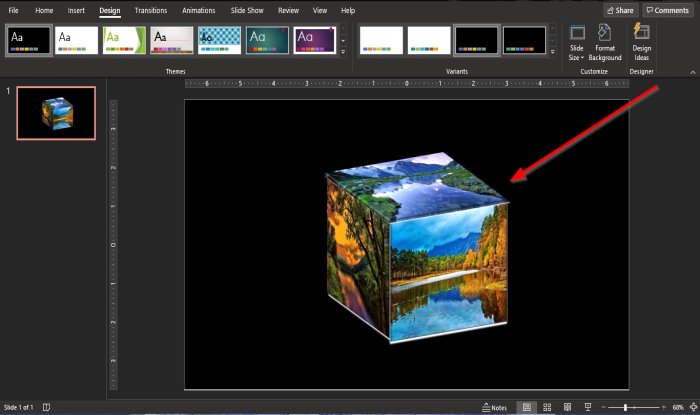Click the Comments button
The image size is (700, 415).
click(666, 10)
